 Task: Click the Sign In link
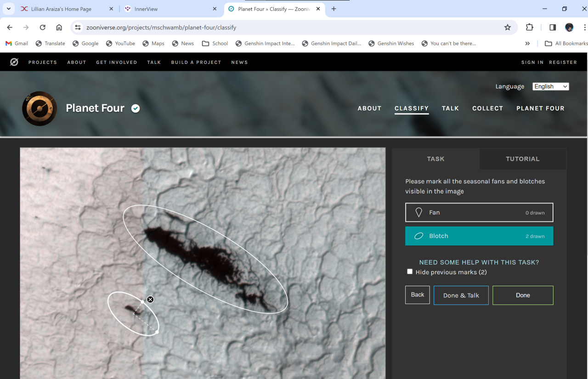(x=532, y=62)
